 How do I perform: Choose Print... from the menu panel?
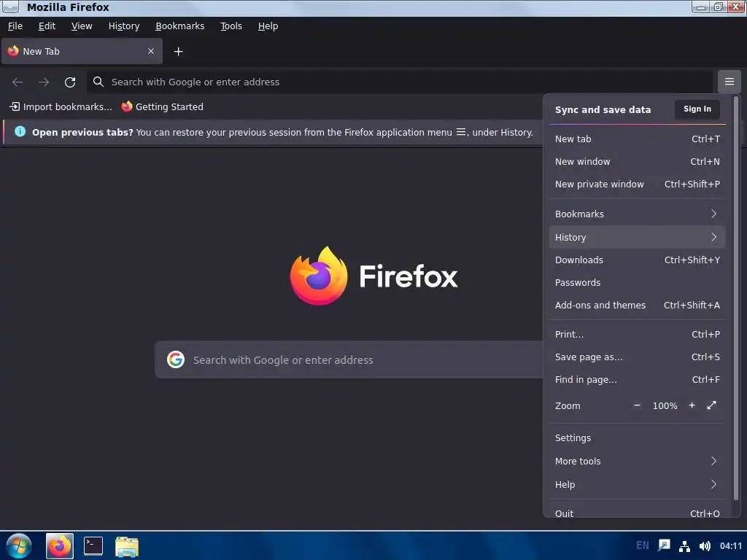click(x=637, y=334)
